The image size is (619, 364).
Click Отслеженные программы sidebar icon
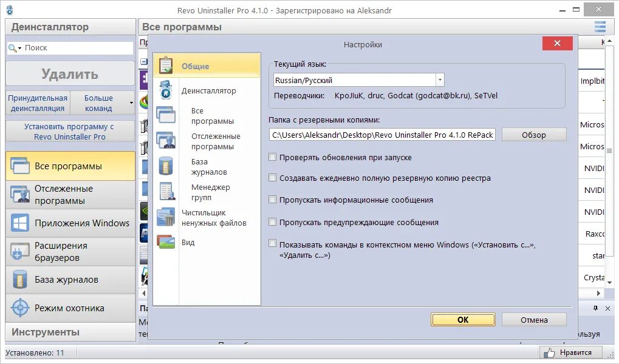[x=20, y=194]
